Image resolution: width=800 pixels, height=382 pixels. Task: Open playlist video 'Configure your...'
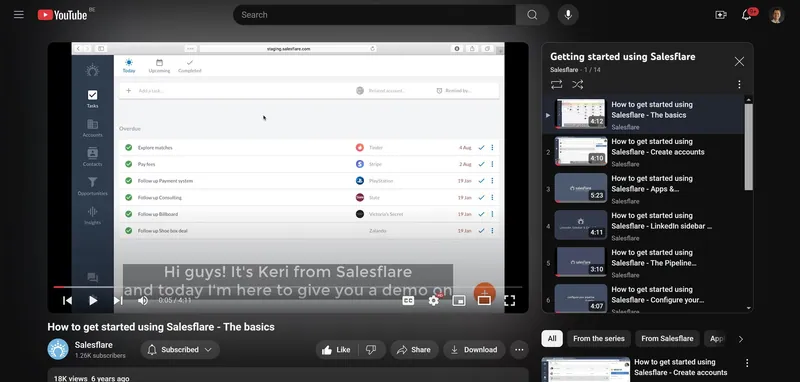click(x=643, y=298)
